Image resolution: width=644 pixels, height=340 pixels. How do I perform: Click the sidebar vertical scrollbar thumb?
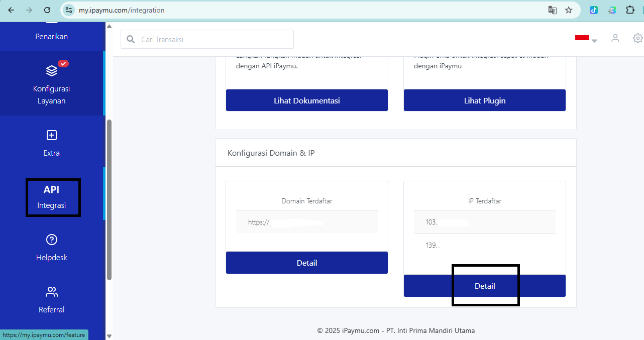(109, 199)
